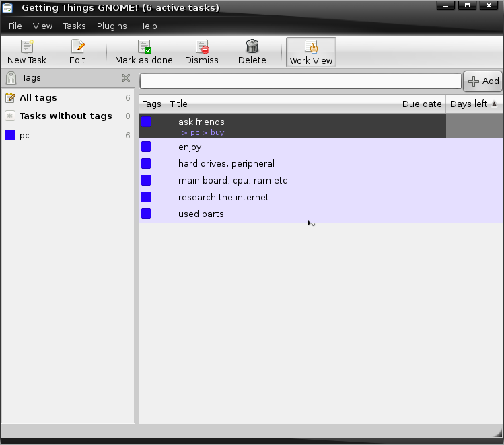The width and height of the screenshot is (504, 445).
Task: Close the Tags sidebar pane
Action: tap(126, 78)
